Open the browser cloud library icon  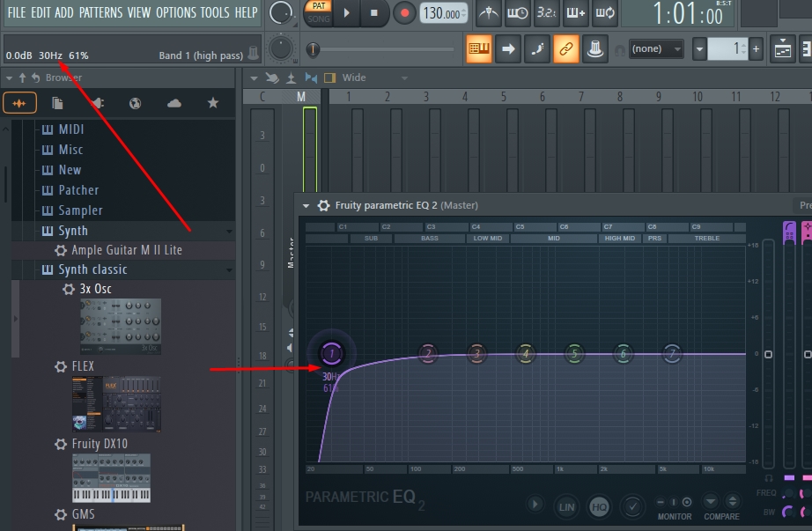(x=174, y=103)
